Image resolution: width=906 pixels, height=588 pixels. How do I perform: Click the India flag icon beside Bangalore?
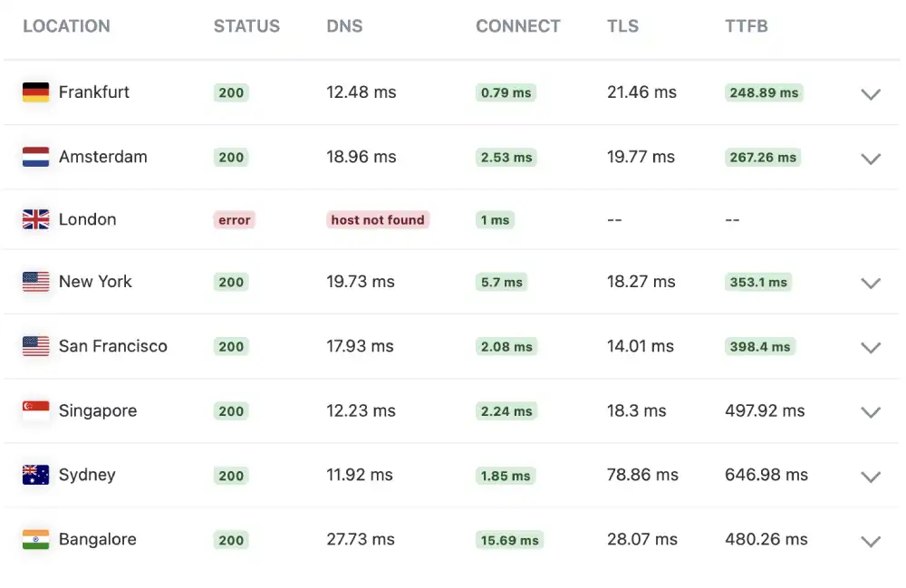click(34, 539)
